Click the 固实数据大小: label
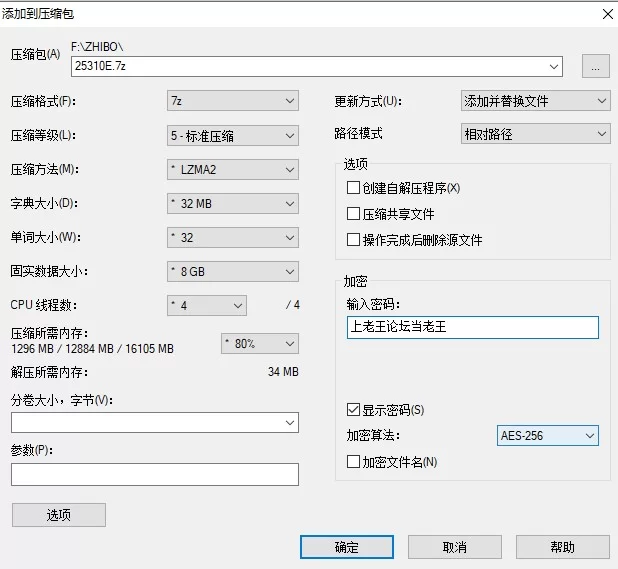The image size is (618, 569). coord(49,271)
